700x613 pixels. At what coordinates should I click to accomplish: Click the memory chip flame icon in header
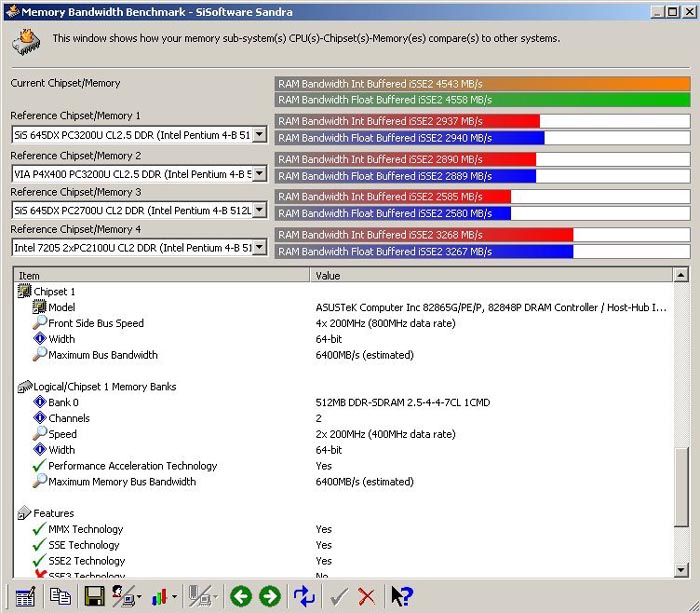27,42
